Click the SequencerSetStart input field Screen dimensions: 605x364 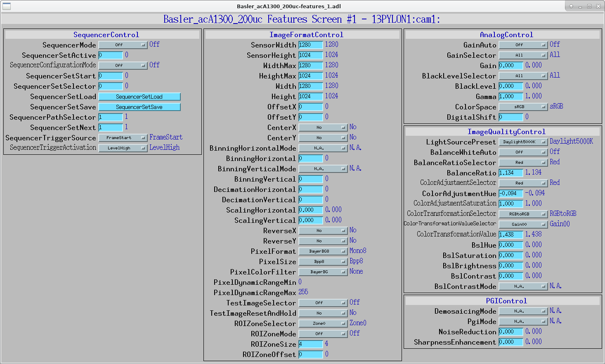click(111, 76)
